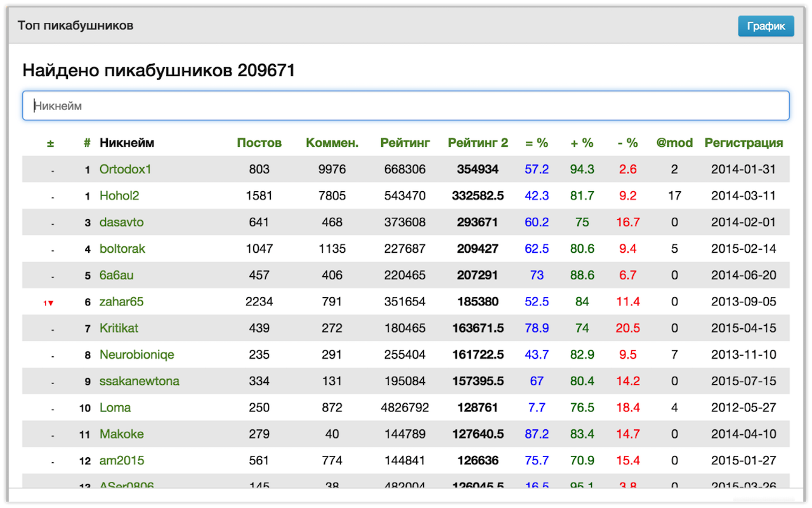Sort by Рейтинг column header

tap(405, 143)
